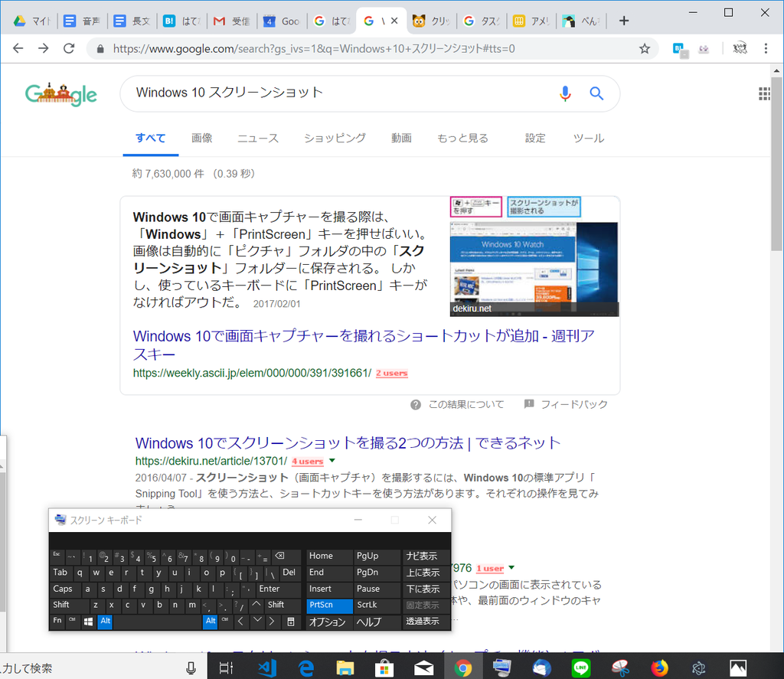
Task: View site security lock info
Action: (x=100, y=48)
